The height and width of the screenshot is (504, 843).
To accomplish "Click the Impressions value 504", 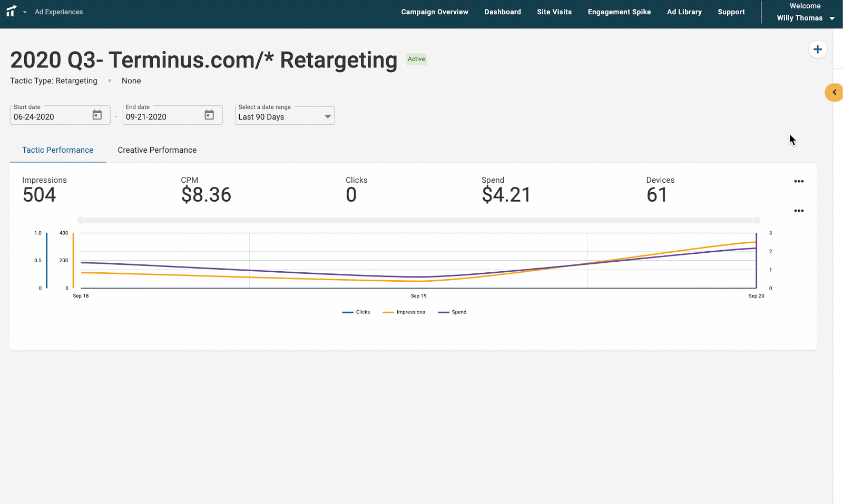I will [x=40, y=195].
